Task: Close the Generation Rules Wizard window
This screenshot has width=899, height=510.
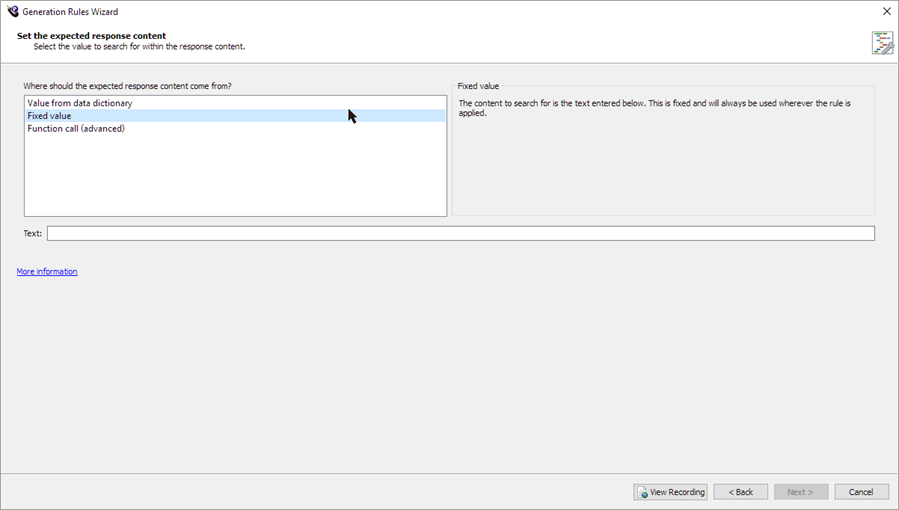Action: (x=886, y=11)
